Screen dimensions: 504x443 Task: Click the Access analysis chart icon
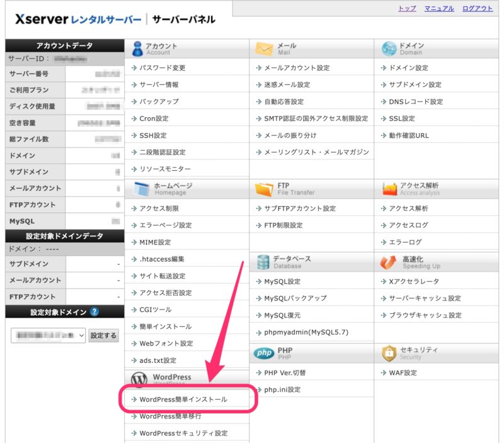[389, 189]
